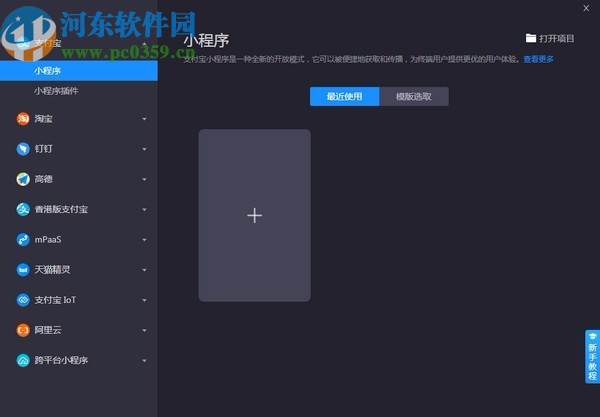
Task: Select 小程序 in the sidebar
Action: coord(79,71)
